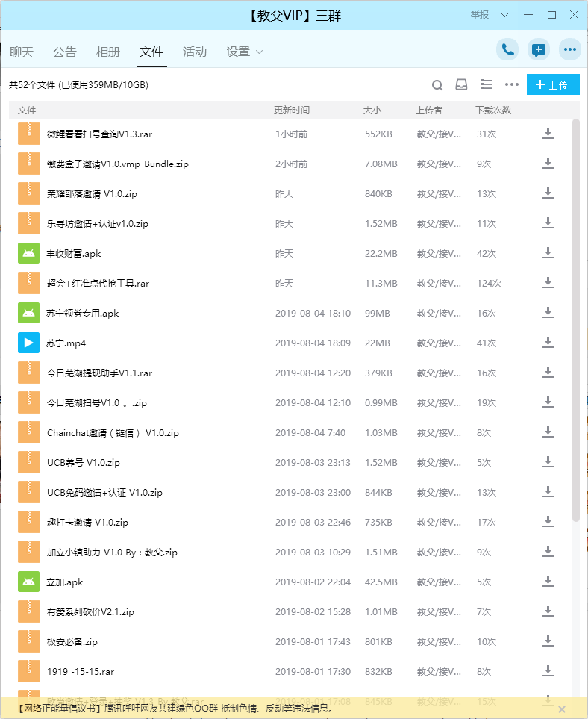Sort by 下载次数 column header
The width and height of the screenshot is (588, 719).
coord(493,110)
